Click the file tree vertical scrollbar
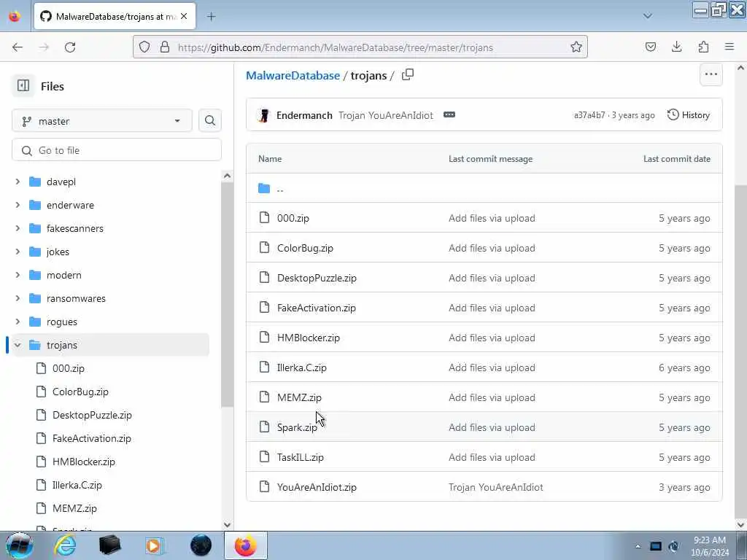This screenshot has width=747, height=560. (228, 294)
